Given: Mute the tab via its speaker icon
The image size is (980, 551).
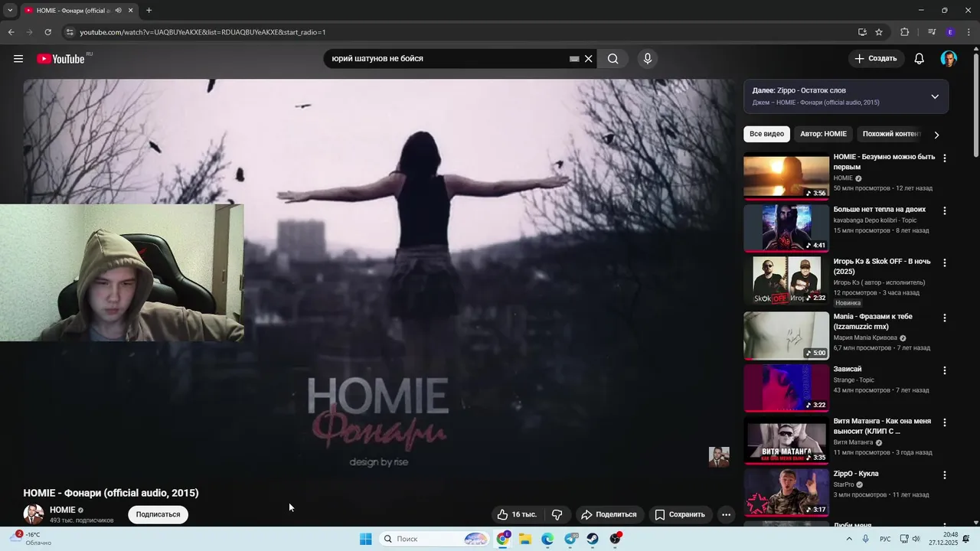Looking at the screenshot, I should coord(118,11).
